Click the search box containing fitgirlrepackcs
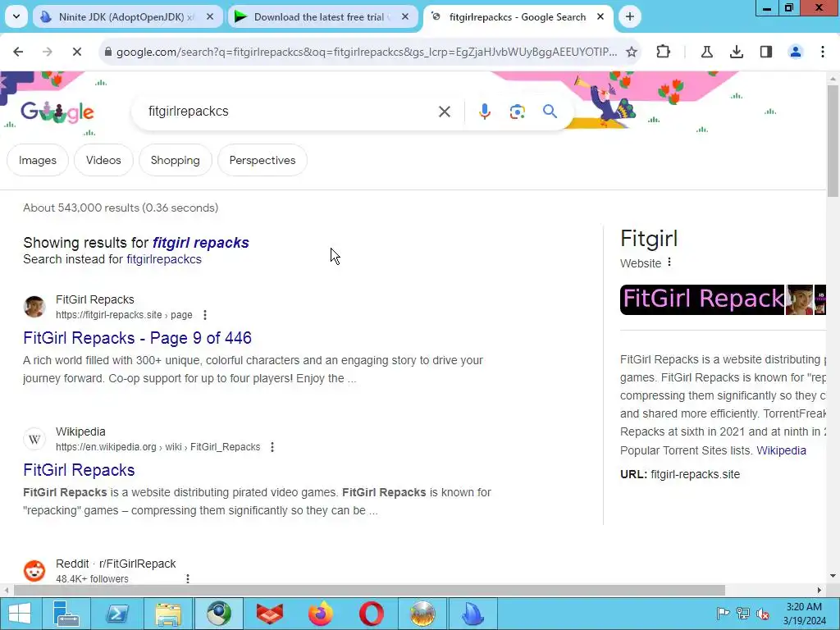 (x=290, y=112)
